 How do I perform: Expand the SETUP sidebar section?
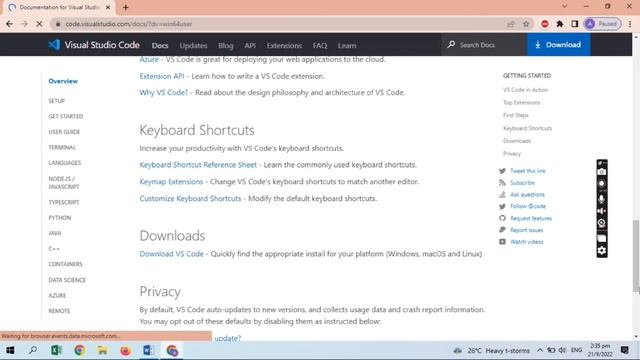56,101
